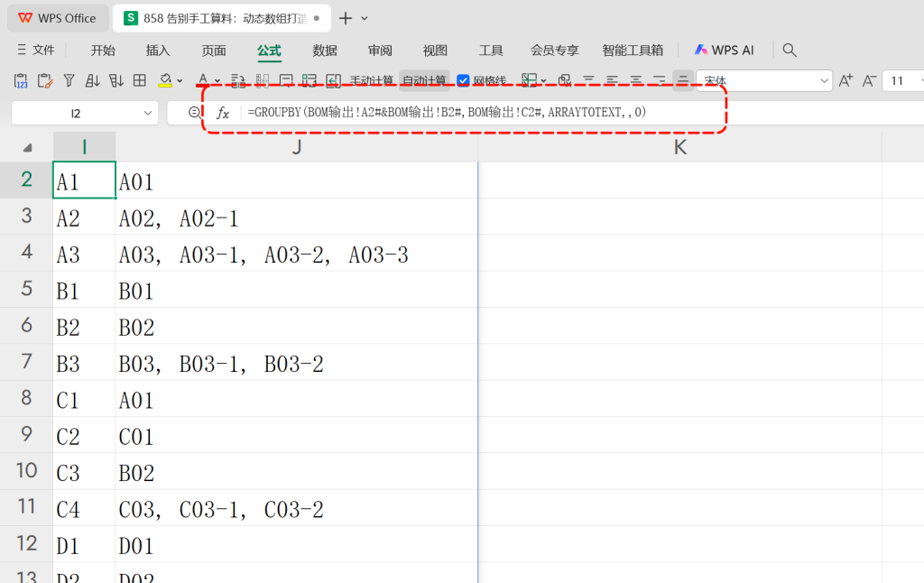Select row 2 header
Image resolution: width=924 pixels, height=583 pixels.
[26, 180]
